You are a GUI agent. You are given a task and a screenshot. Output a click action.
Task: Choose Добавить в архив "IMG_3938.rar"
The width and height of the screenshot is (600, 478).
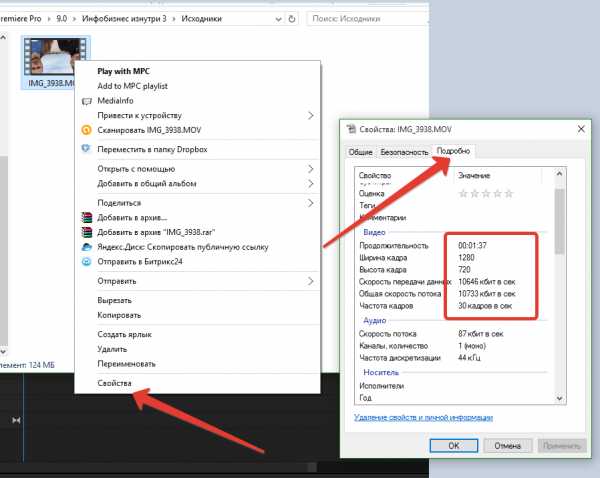coord(156,232)
